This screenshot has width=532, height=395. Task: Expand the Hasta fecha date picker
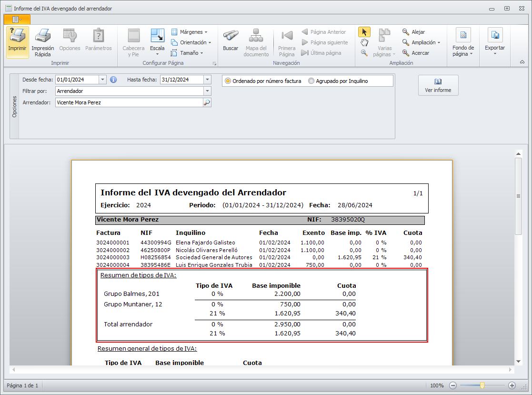[x=207, y=80]
